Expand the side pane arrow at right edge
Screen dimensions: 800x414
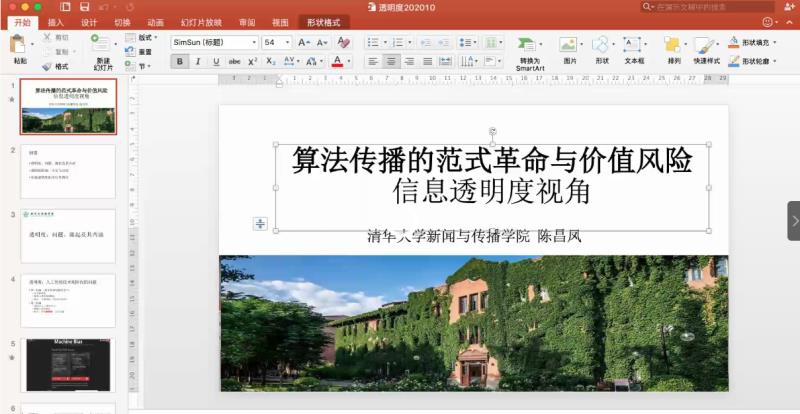tap(794, 221)
